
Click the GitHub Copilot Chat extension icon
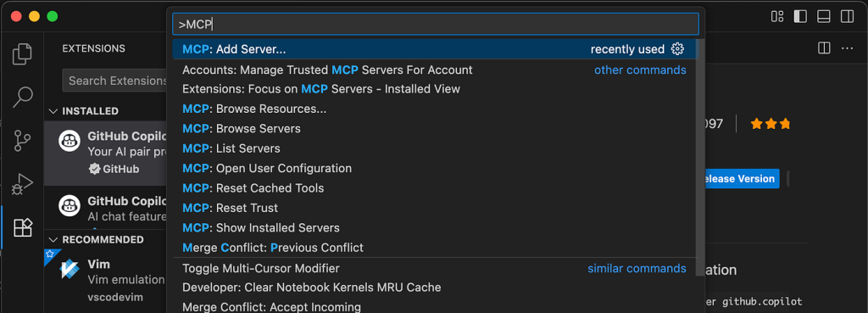click(70, 206)
